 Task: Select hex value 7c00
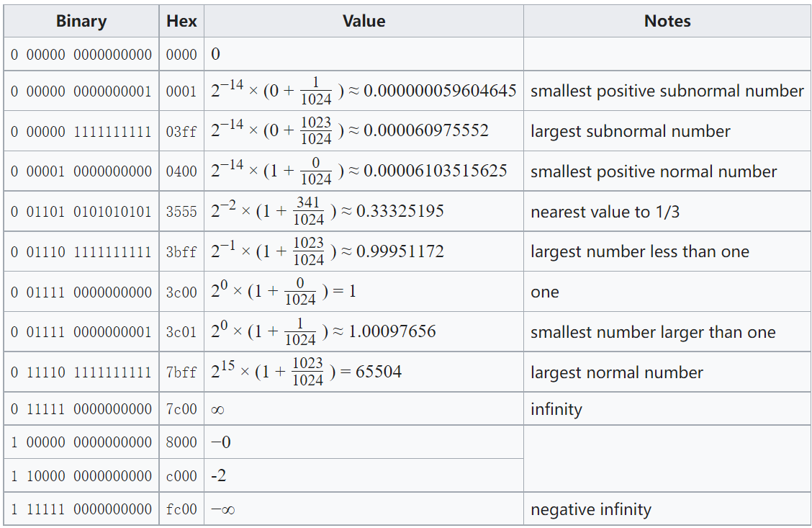click(181, 409)
